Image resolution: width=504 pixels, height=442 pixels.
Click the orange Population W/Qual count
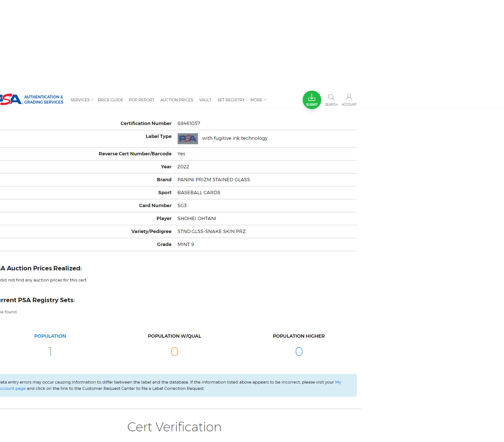(174, 351)
